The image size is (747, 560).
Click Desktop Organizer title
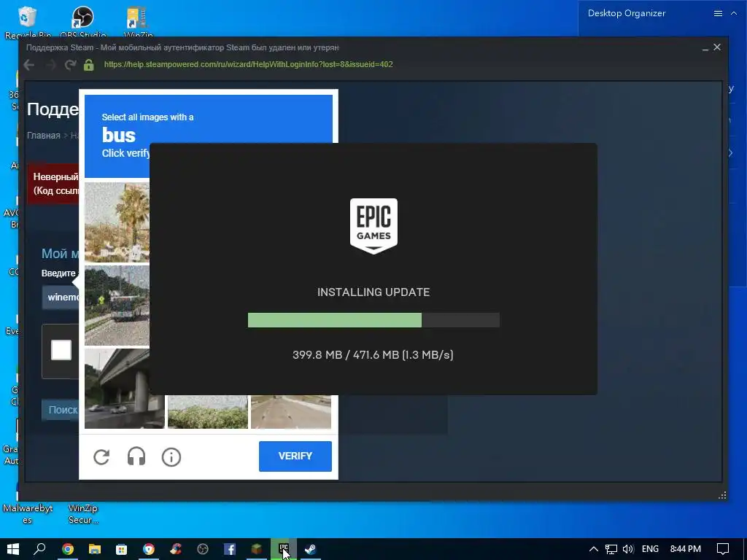pos(627,13)
